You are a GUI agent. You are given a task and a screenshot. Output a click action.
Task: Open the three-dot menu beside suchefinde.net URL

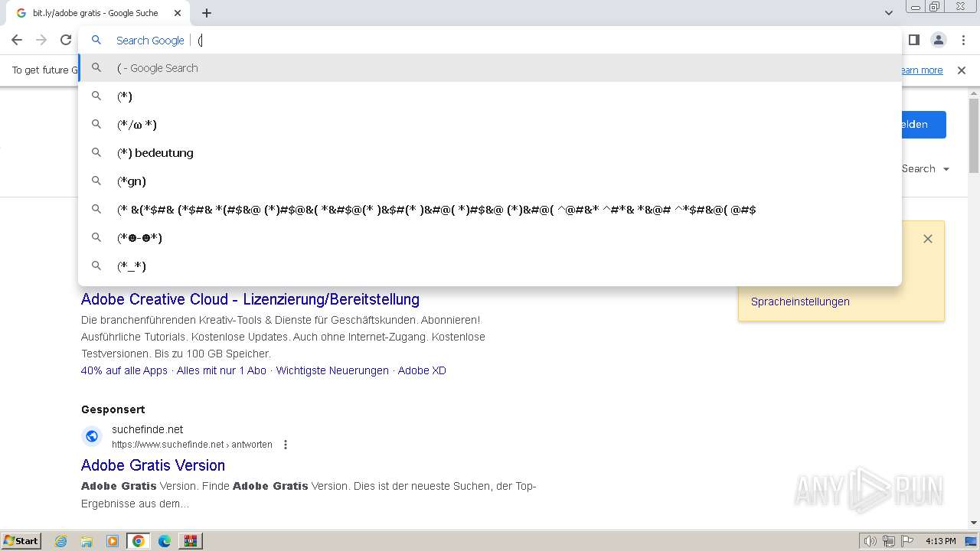click(286, 445)
